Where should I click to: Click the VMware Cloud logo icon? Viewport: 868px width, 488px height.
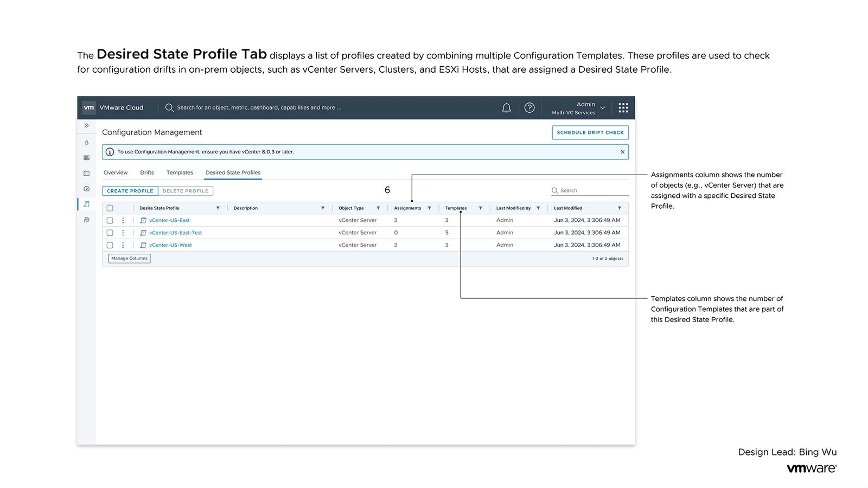click(90, 107)
